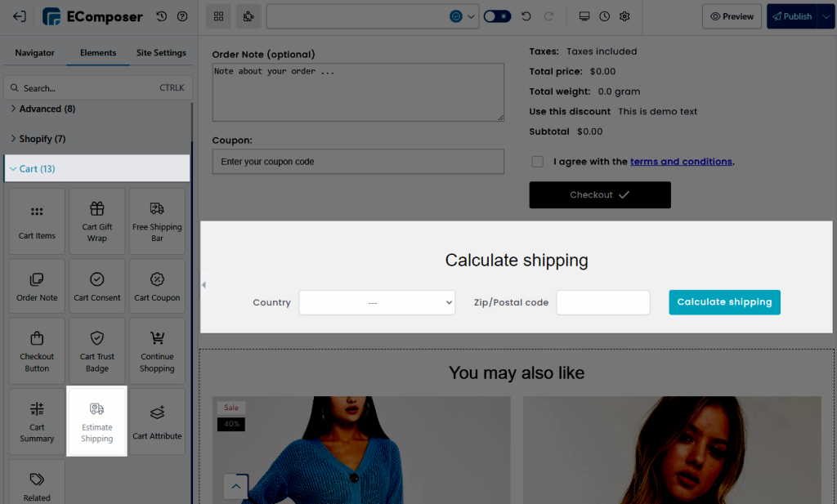Image resolution: width=837 pixels, height=504 pixels.
Task: Select the Cart Summary element
Action: pos(37,421)
